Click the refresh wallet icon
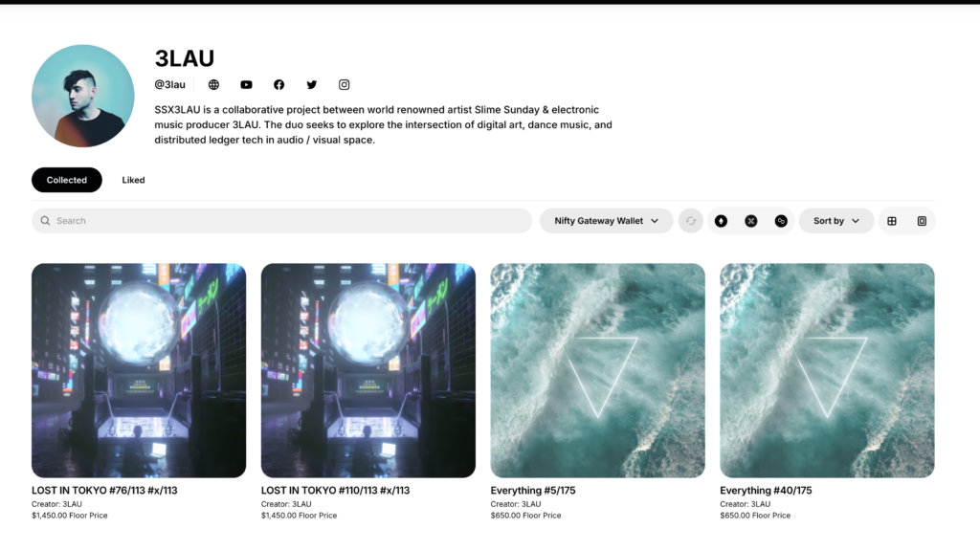The height and width of the screenshot is (550, 980). pyautogui.click(x=691, y=221)
